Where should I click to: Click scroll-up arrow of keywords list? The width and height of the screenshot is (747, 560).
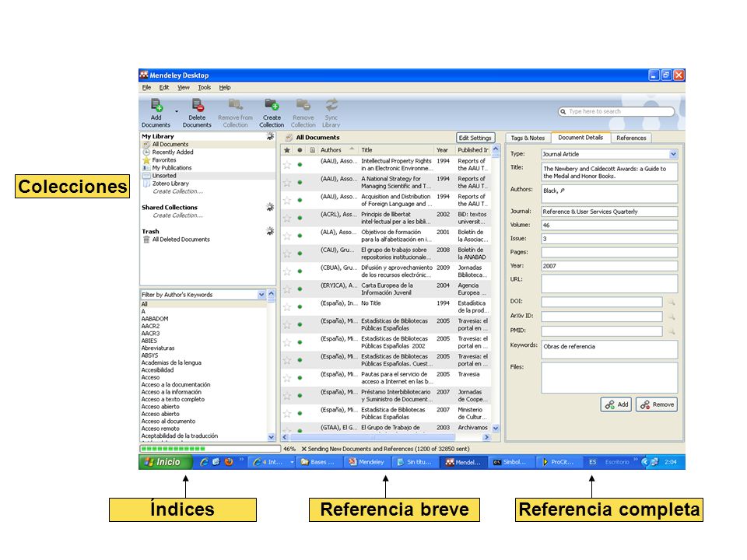point(271,294)
